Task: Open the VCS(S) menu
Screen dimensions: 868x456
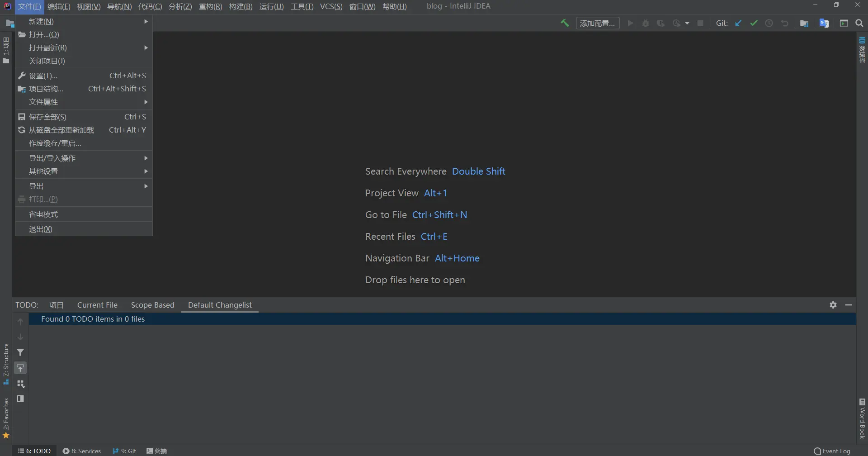Action: (331, 6)
